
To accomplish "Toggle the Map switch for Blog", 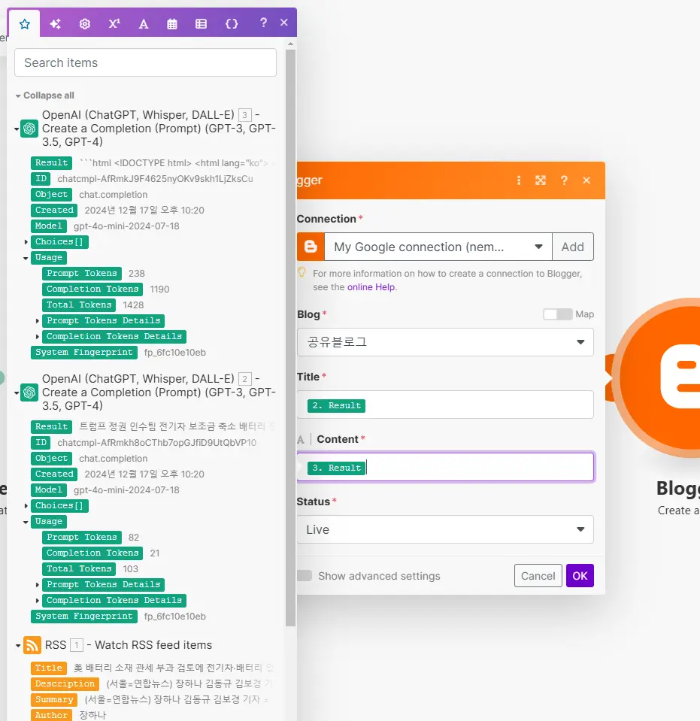I will (557, 314).
